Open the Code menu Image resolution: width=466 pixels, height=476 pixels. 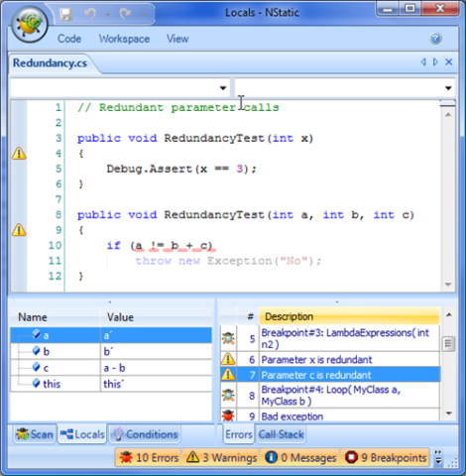pos(69,39)
